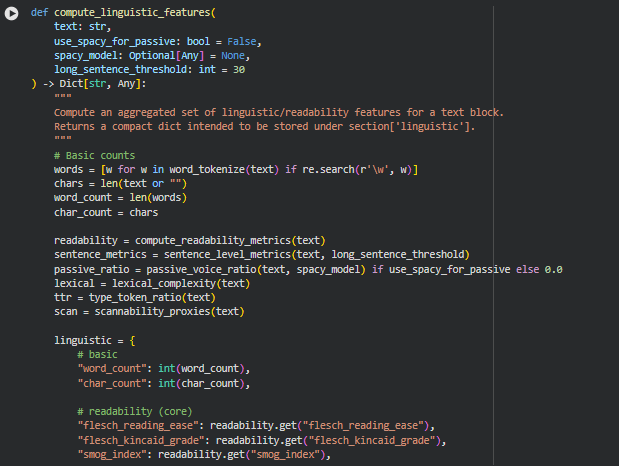Click the docstring line starting with Returns
Screen dimensions: 619x466
(265, 127)
